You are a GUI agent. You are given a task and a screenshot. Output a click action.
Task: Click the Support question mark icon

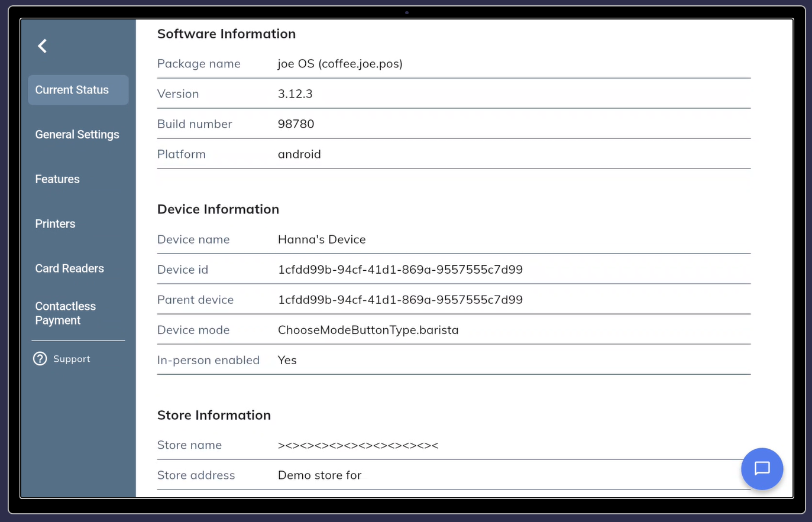pyautogui.click(x=40, y=359)
